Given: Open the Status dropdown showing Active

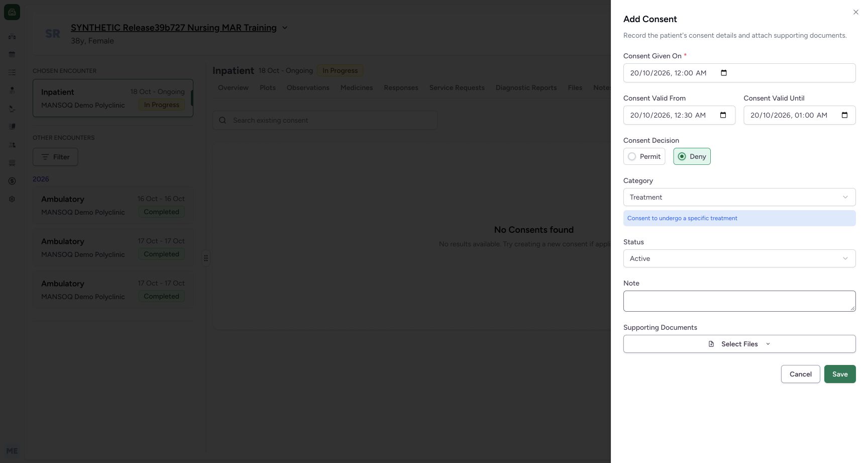Looking at the screenshot, I should [739, 258].
